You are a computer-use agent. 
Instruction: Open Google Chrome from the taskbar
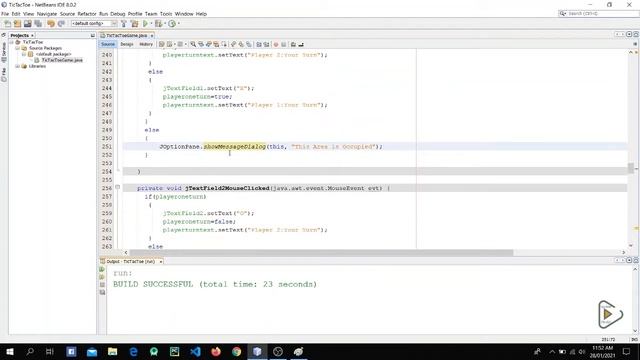[x=236, y=351]
